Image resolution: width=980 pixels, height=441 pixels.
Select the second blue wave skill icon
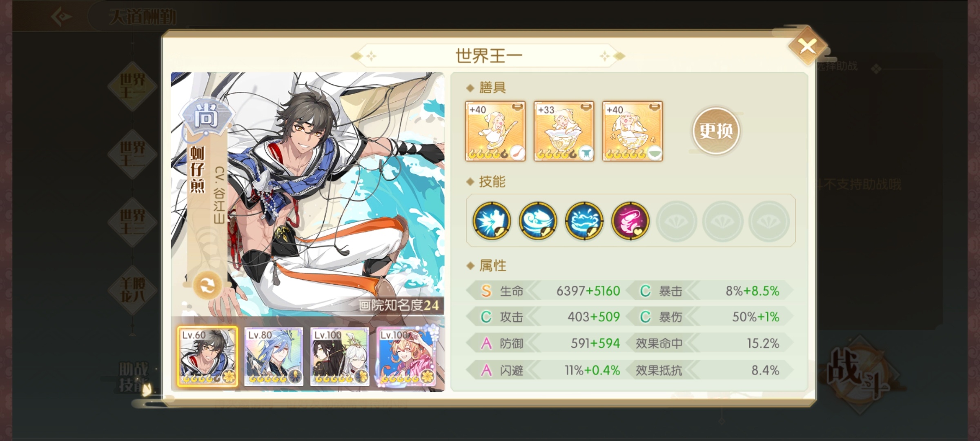[x=538, y=221]
